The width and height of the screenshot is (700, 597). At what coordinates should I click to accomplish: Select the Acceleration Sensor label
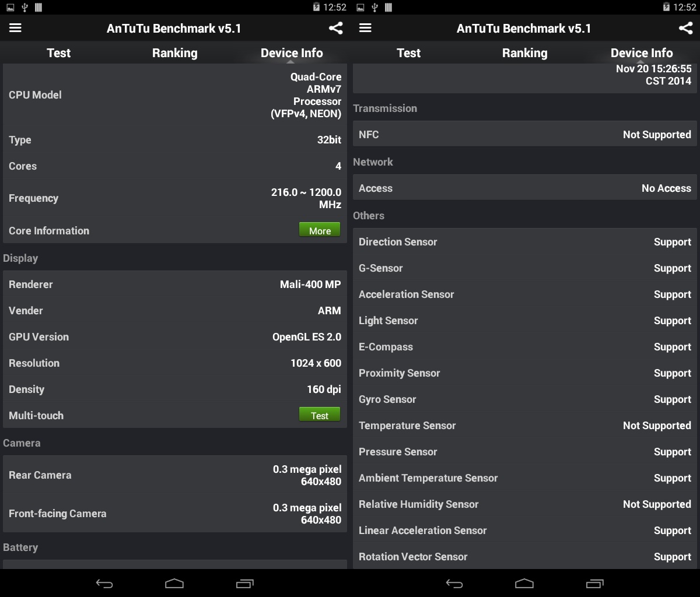click(x=407, y=294)
